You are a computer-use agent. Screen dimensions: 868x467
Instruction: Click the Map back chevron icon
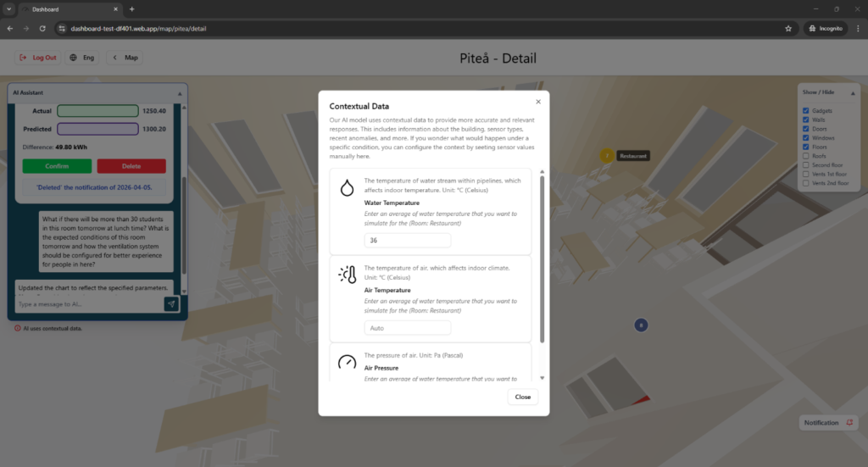(x=114, y=58)
